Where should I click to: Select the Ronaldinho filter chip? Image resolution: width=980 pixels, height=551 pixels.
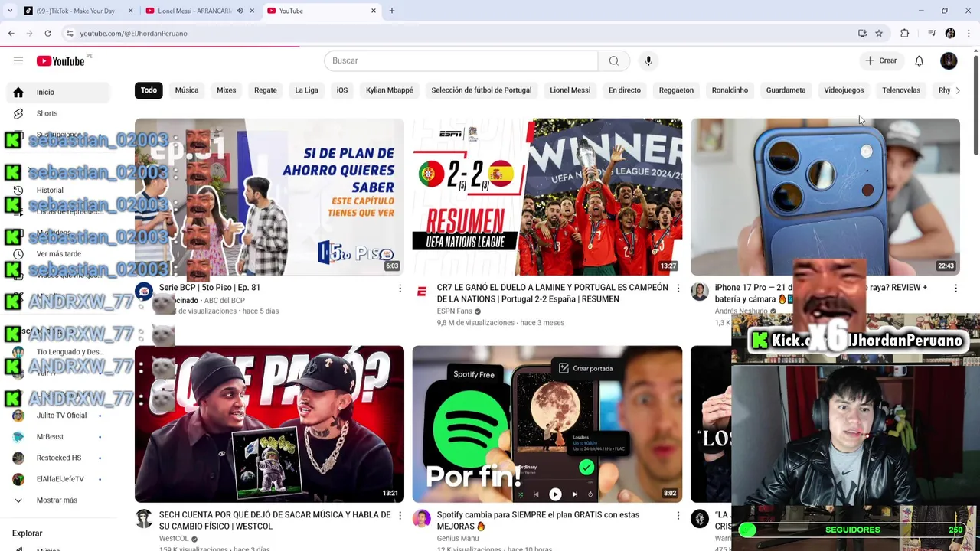[730, 90]
